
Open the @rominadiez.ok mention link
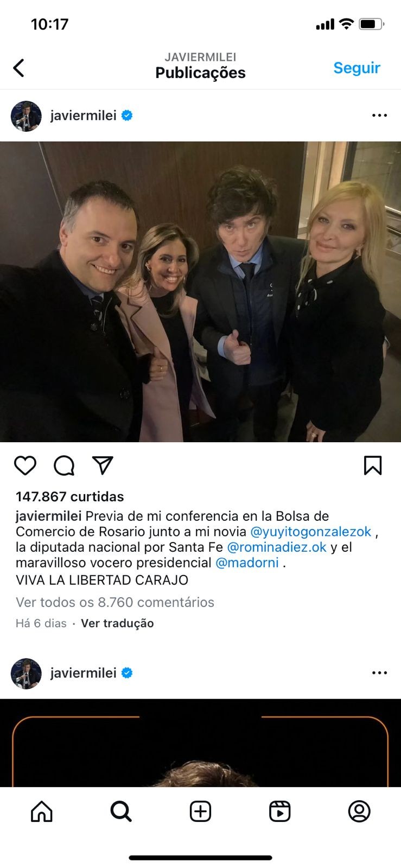[x=277, y=547]
